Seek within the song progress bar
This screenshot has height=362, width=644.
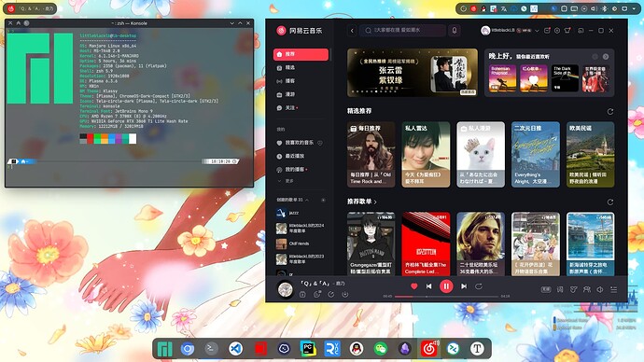pyautogui.click(x=446, y=297)
